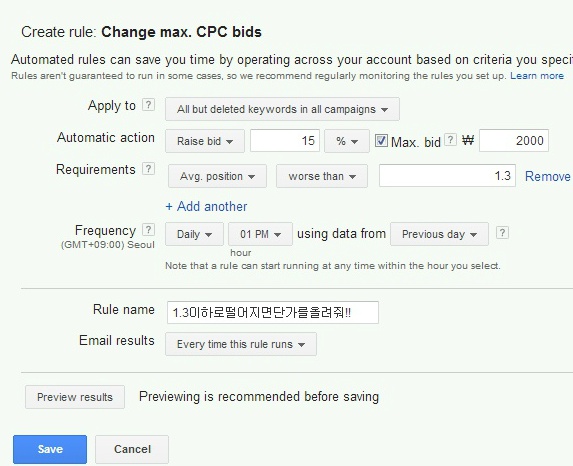Focus the Rule name text field

[273, 312]
